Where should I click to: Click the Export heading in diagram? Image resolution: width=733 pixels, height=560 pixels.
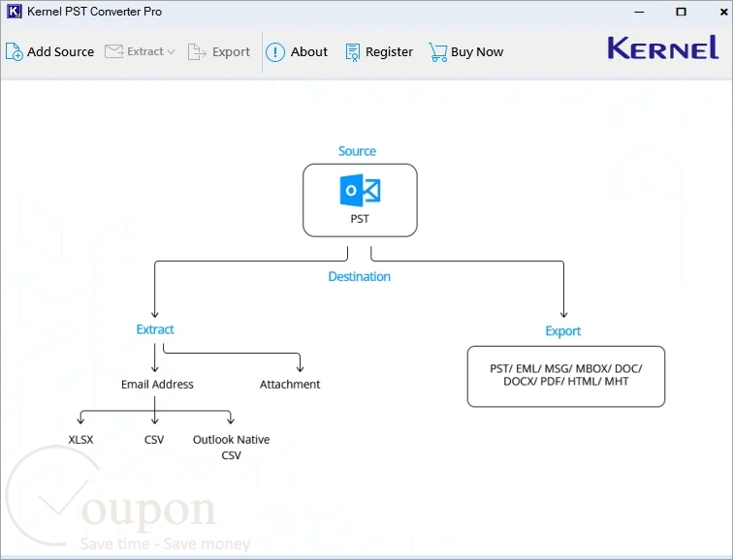click(562, 331)
